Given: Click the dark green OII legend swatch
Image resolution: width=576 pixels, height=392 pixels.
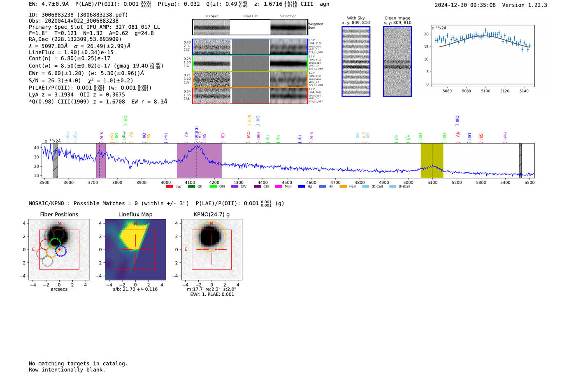Looking at the screenshot, I should coord(191,186).
